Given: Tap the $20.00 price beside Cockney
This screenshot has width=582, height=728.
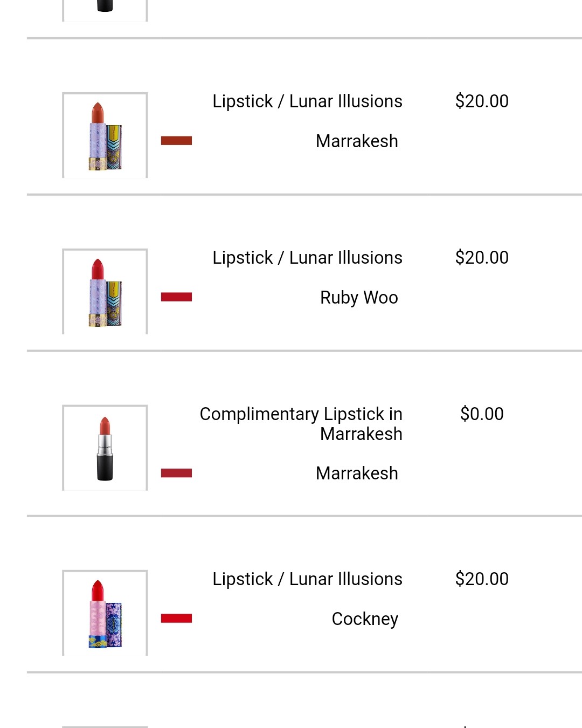Looking at the screenshot, I should tap(482, 579).
